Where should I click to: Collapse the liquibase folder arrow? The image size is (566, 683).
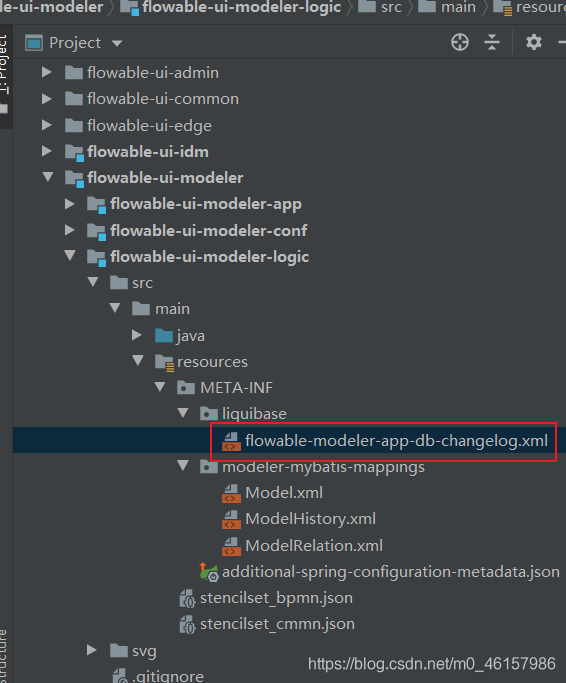[x=183, y=413]
